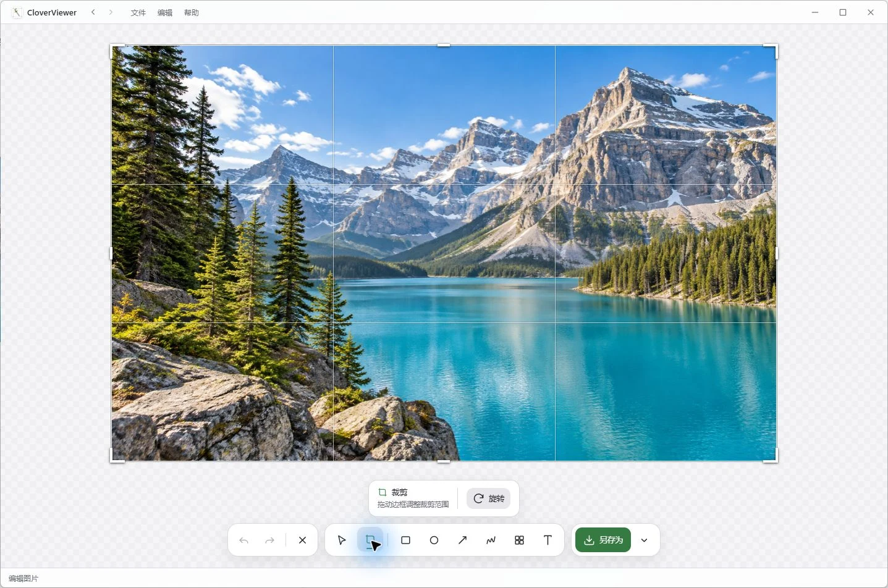
Task: Click the CloverViewer title text
Action: tap(52, 12)
